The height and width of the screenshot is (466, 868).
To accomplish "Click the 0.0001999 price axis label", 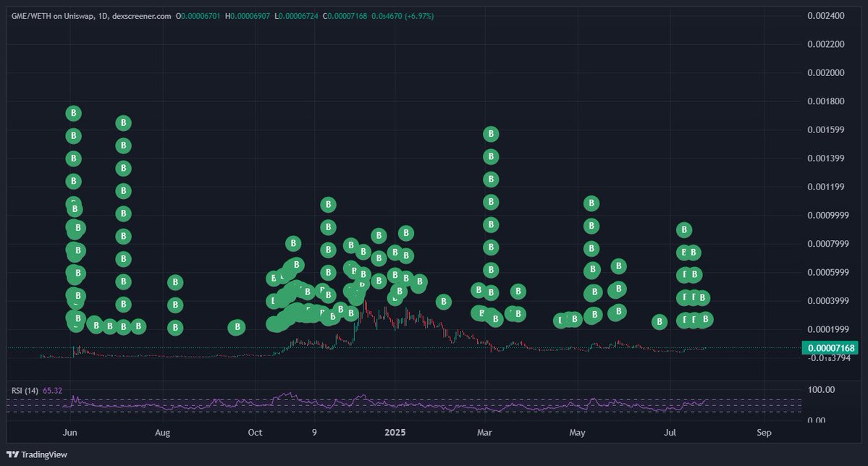I will 828,329.
